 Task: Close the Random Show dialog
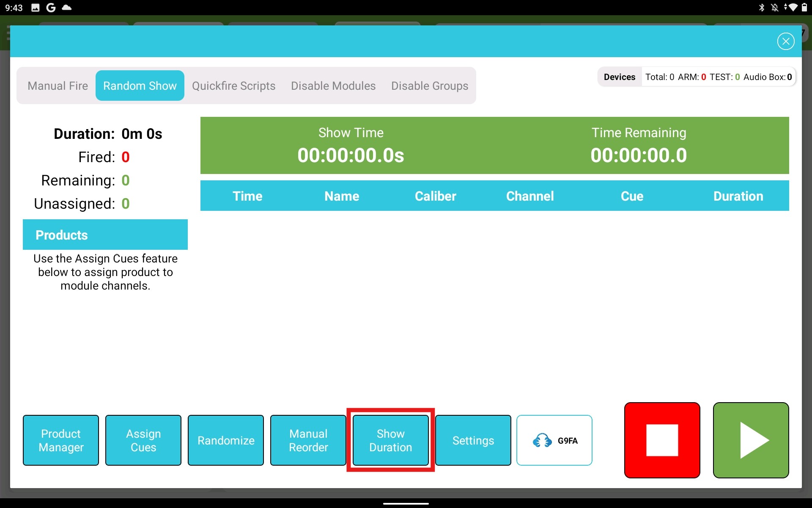click(785, 41)
